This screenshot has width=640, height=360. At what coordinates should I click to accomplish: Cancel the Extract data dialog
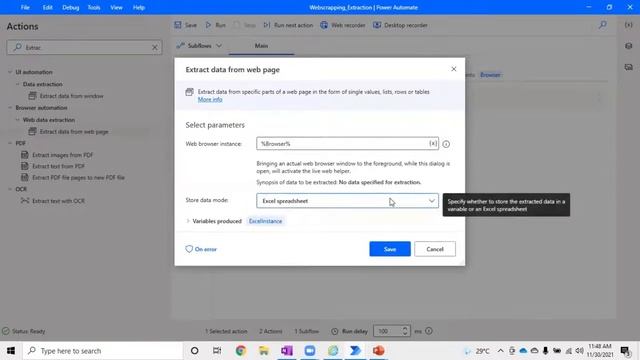click(435, 249)
